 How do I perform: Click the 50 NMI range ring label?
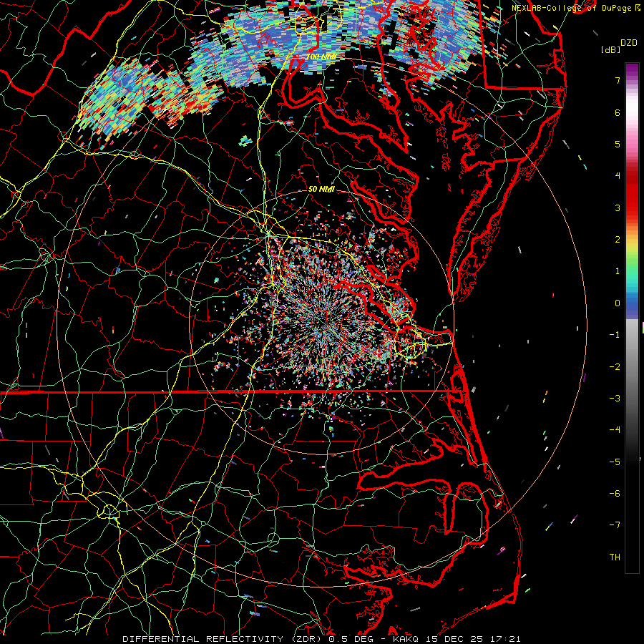pyautogui.click(x=321, y=189)
